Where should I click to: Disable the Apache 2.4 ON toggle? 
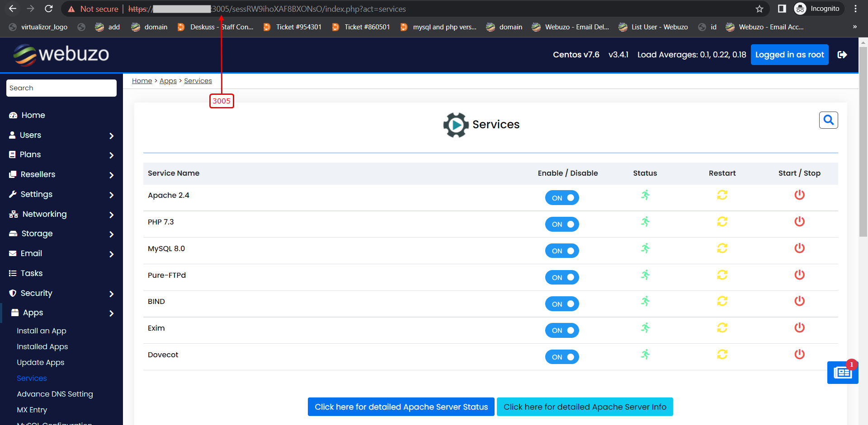[x=562, y=198]
